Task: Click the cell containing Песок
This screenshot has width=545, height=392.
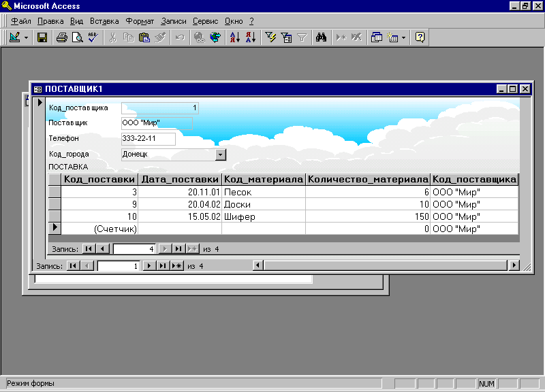Action: pyautogui.click(x=264, y=192)
